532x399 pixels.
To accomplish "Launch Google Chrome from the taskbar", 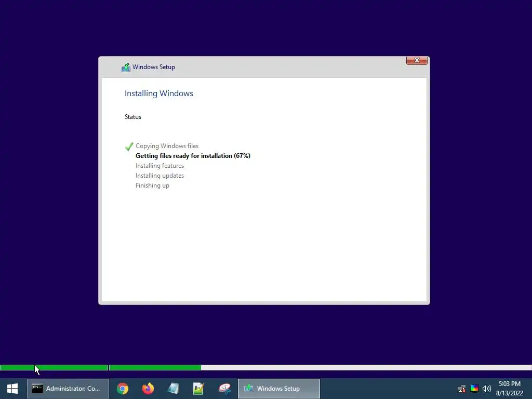I will click(123, 389).
